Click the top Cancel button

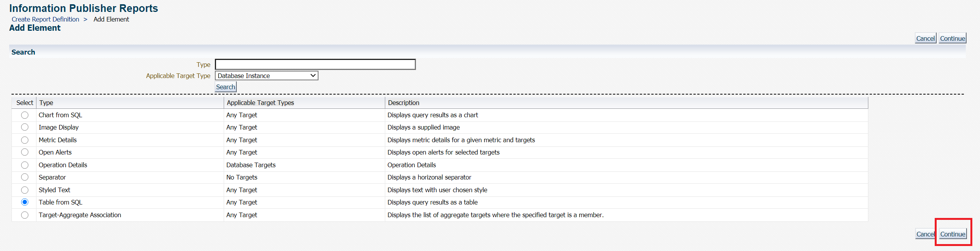click(x=925, y=38)
